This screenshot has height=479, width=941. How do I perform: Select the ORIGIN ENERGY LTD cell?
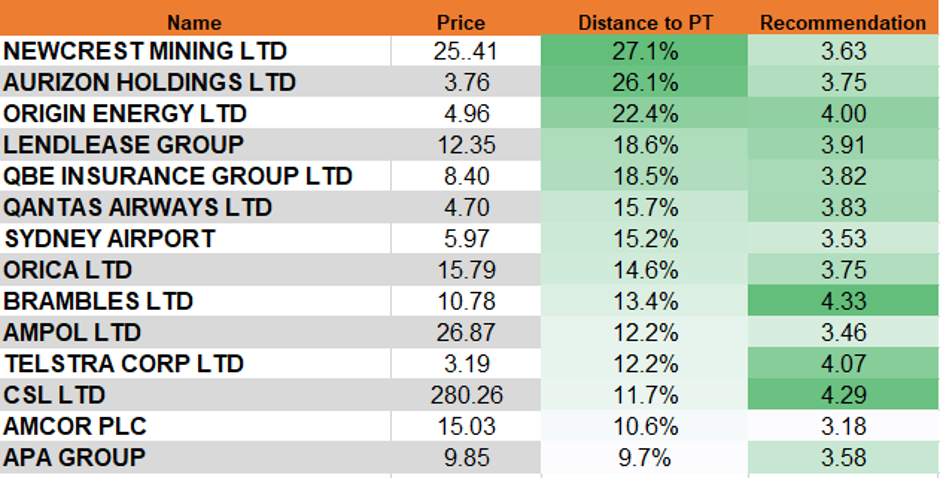pyautogui.click(x=195, y=113)
